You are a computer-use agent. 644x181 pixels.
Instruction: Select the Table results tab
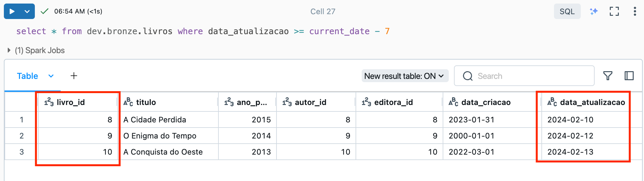click(27, 76)
